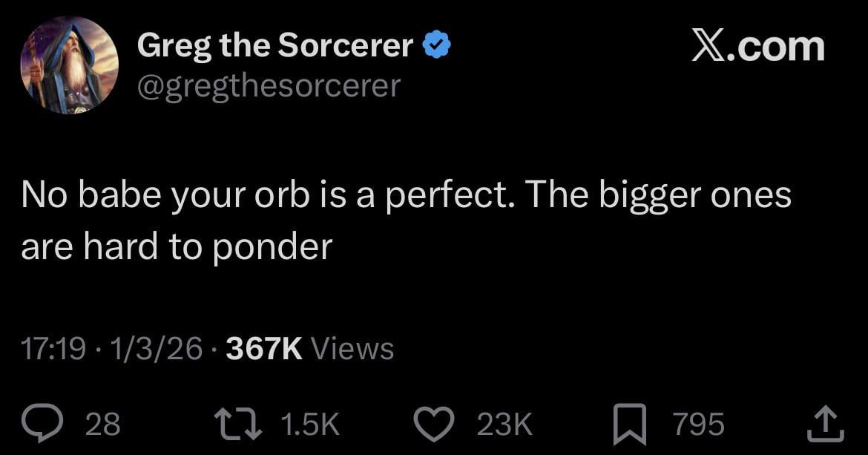Click the 17:19 timestamp
Image resolution: width=868 pixels, height=455 pixels.
(x=53, y=347)
